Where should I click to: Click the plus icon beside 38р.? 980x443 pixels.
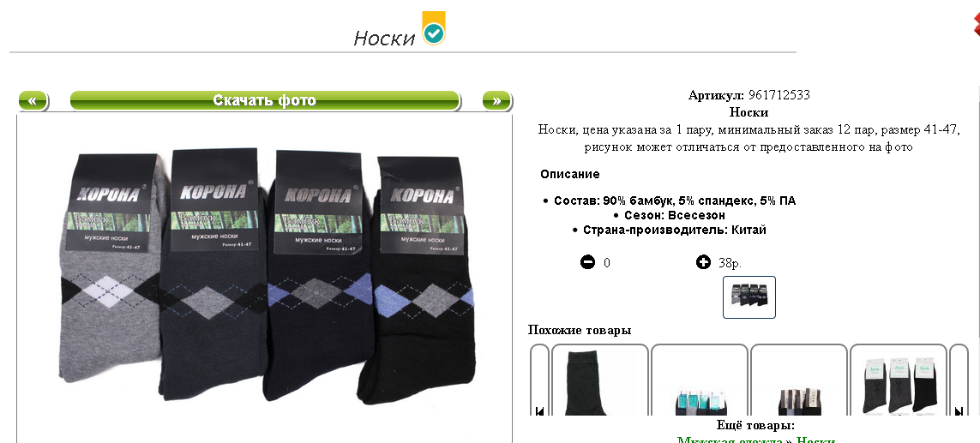point(703,262)
